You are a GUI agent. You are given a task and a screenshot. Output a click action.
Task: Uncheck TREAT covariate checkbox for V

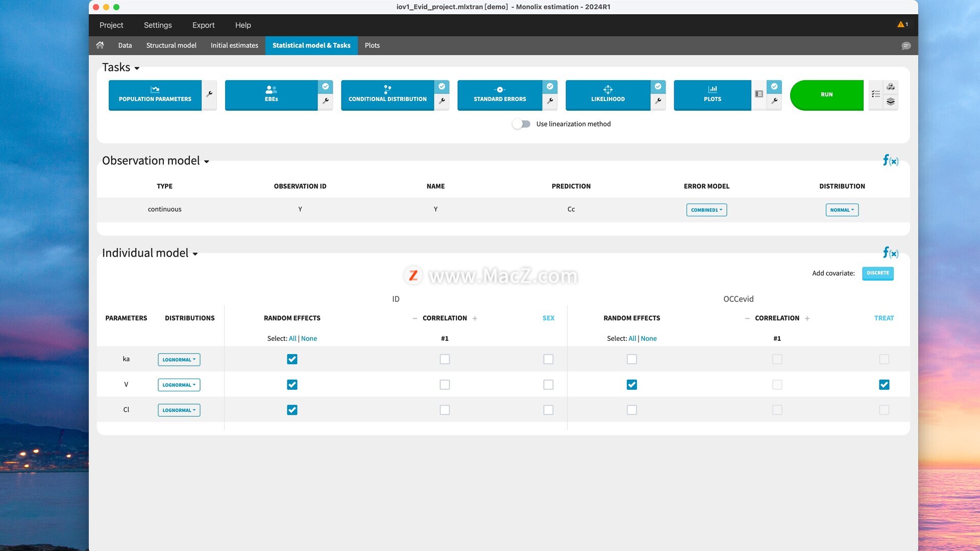coord(884,385)
